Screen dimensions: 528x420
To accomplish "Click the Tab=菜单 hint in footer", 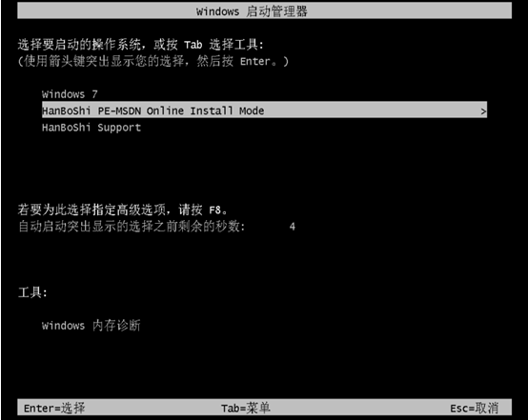I will 246,408.
